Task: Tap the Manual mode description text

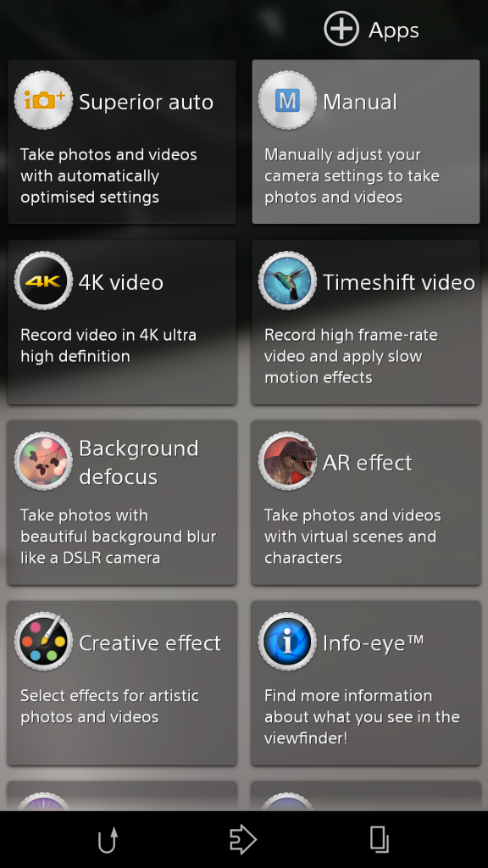Action: click(352, 175)
